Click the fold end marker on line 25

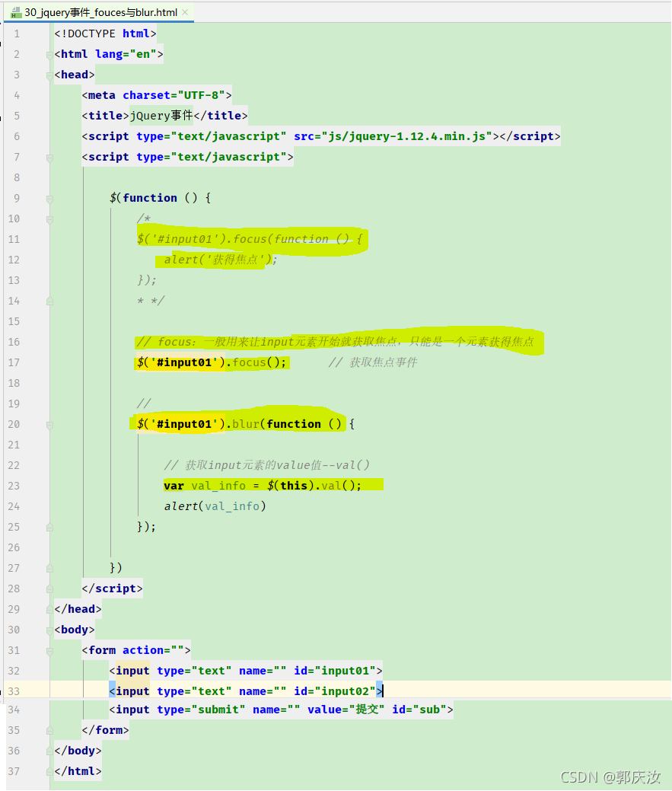[49, 527]
